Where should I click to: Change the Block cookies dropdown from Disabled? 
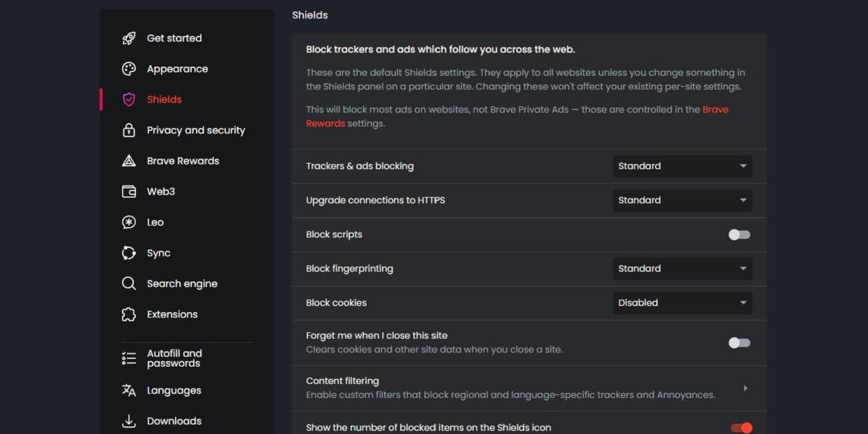(682, 302)
